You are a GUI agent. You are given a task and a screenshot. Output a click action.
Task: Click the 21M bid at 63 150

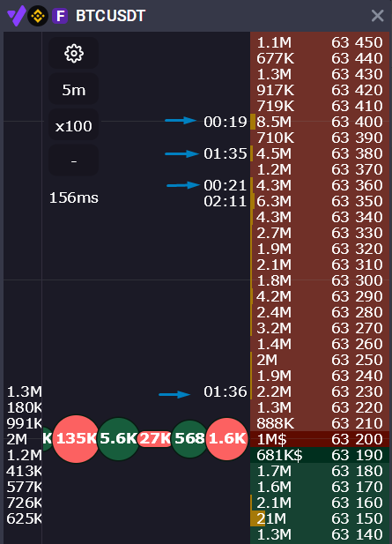click(x=320, y=518)
